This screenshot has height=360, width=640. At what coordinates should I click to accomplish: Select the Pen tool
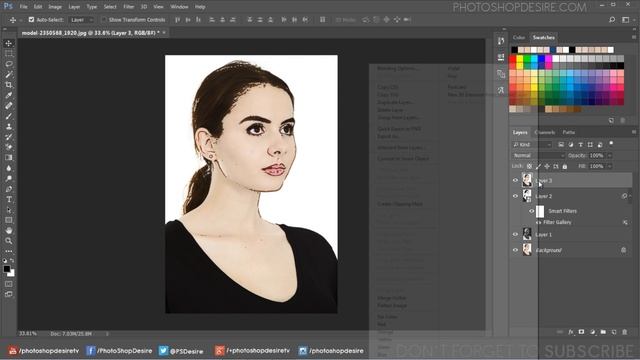9,189
